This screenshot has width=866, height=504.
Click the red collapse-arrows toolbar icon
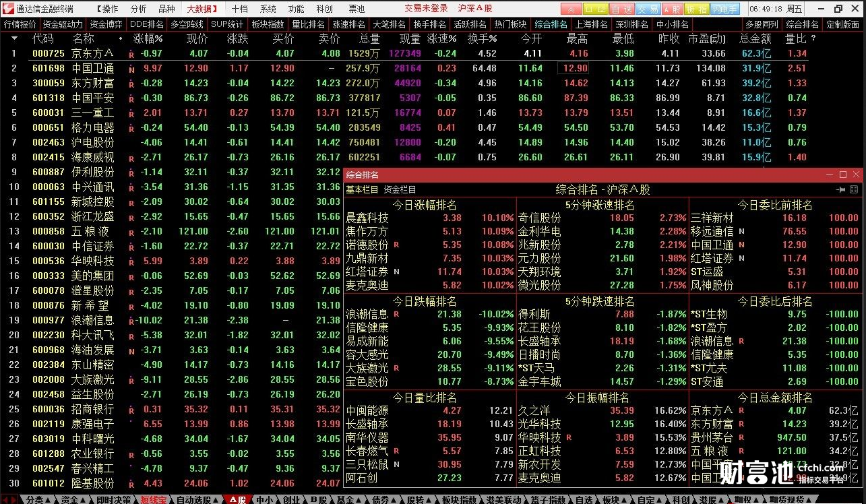[571, 9]
